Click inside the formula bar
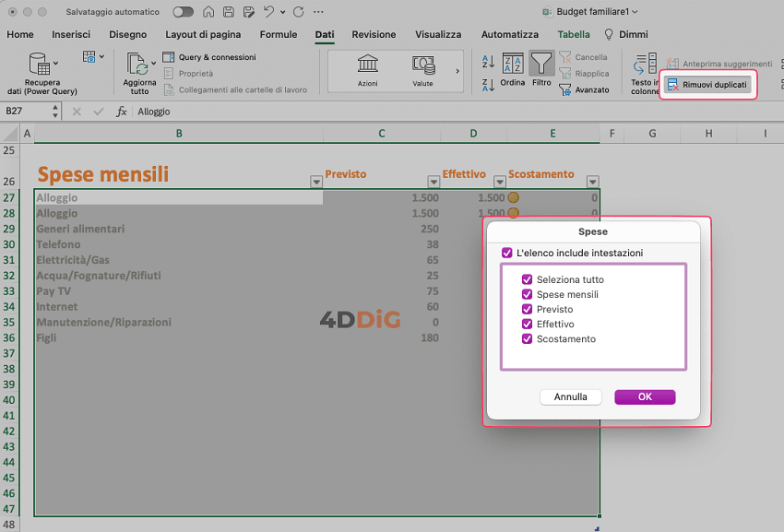Image resolution: width=784 pixels, height=532 pixels. [x=277, y=111]
